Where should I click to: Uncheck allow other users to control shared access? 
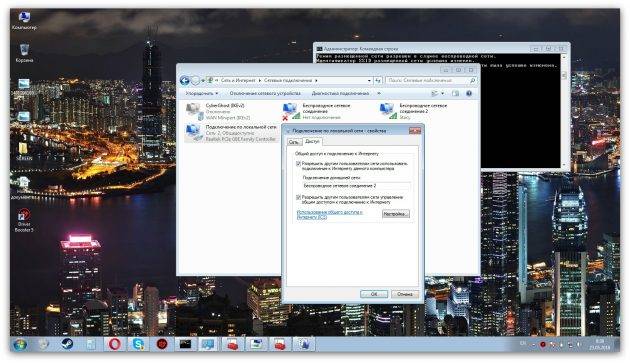pos(298,197)
